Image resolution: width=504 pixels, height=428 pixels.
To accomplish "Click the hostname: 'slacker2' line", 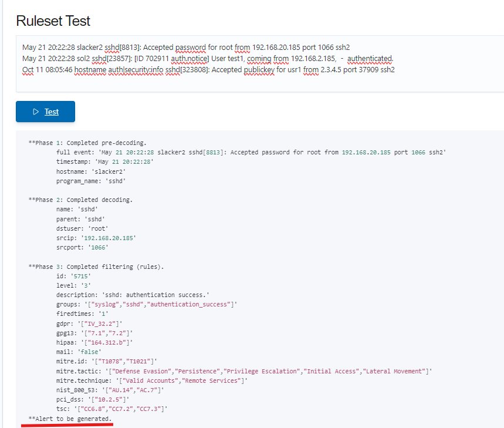I will tap(91, 171).
